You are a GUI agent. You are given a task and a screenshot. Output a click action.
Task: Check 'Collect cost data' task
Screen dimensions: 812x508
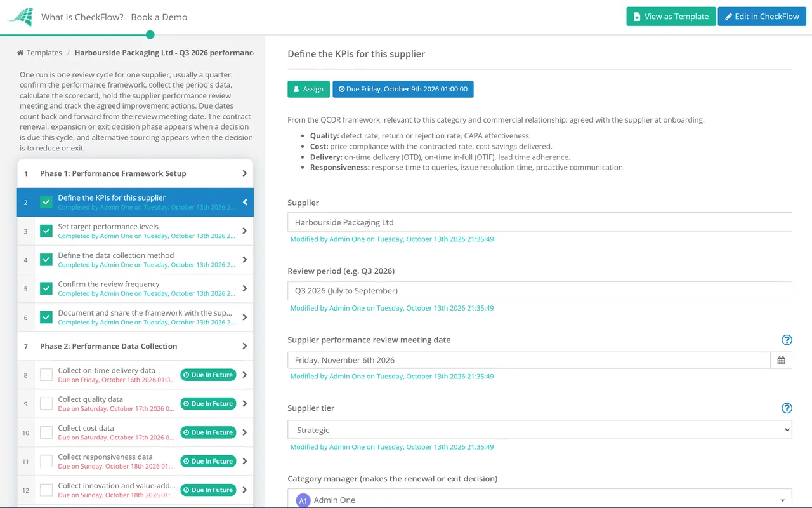[x=46, y=432]
